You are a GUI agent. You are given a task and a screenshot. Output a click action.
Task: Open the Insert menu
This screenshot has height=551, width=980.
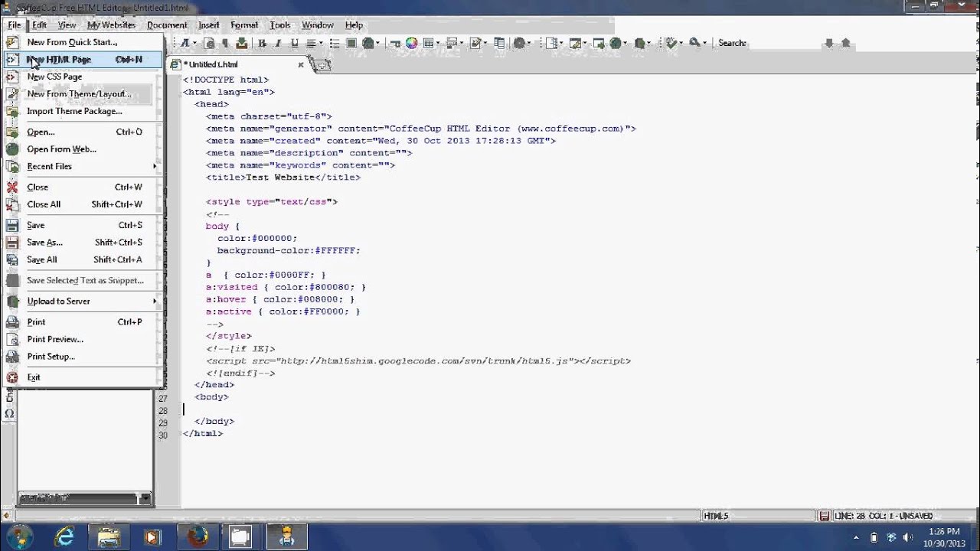208,25
